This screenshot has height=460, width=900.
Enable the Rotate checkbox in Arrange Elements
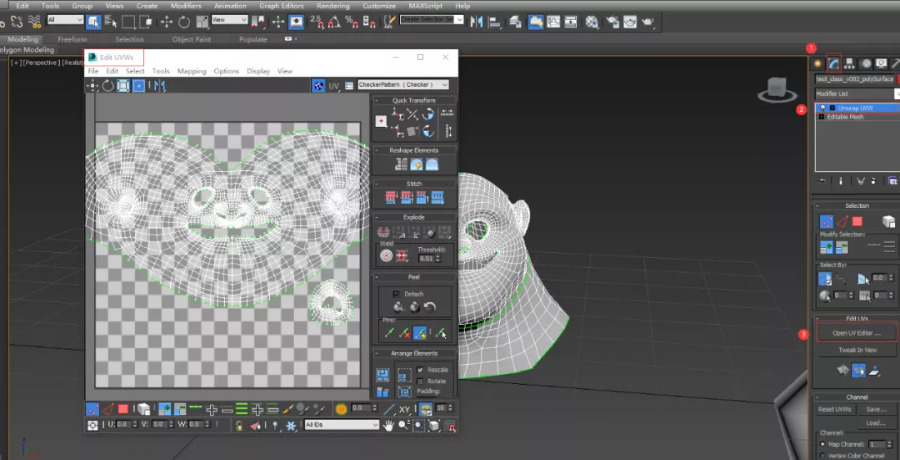[418, 380]
